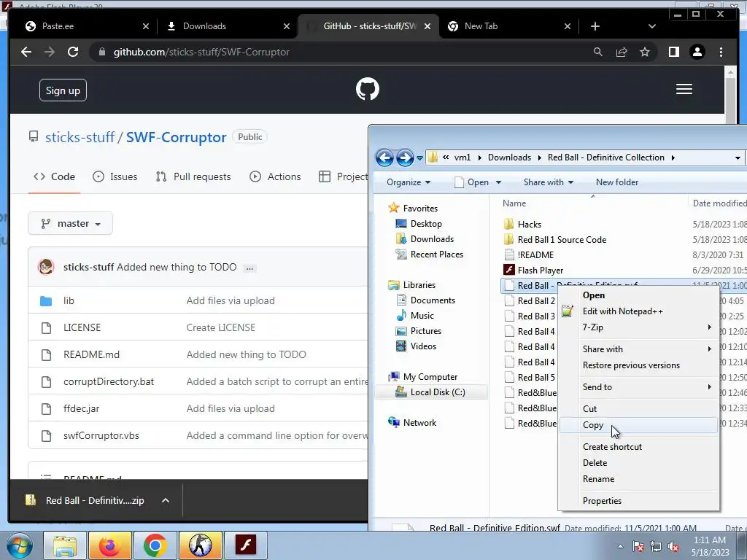Click network tray icon
The image size is (747, 560).
tap(656, 546)
